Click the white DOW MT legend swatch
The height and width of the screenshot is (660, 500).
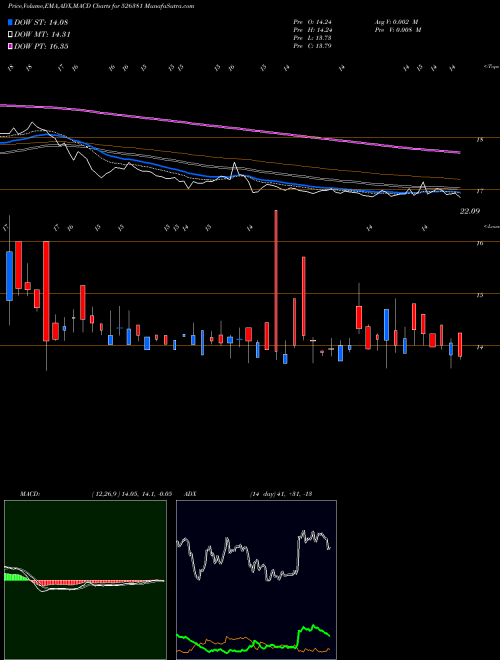[11, 35]
